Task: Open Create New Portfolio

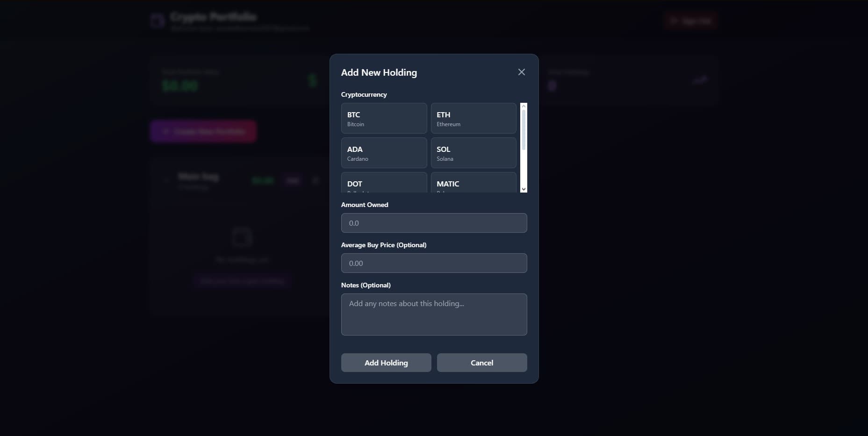Action: pos(203,131)
